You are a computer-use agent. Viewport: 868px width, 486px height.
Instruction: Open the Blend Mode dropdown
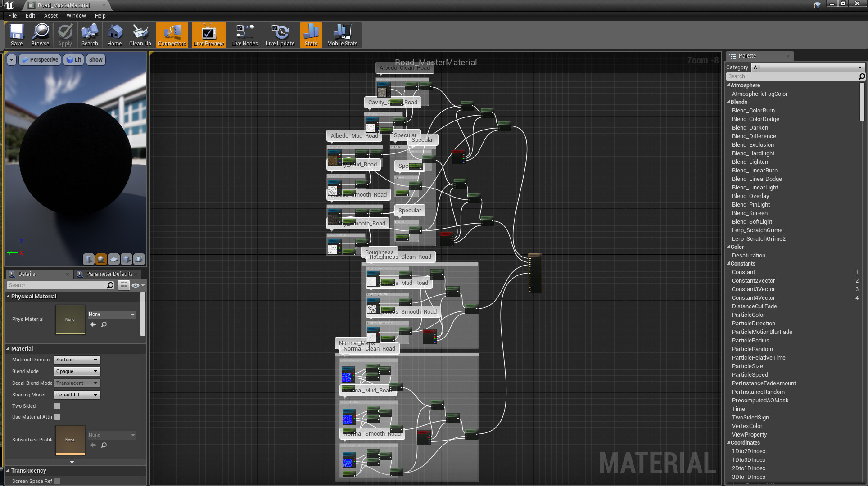[77, 371]
